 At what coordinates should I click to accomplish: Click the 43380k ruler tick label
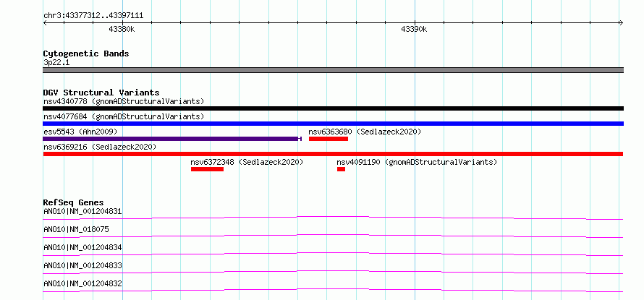[122, 30]
